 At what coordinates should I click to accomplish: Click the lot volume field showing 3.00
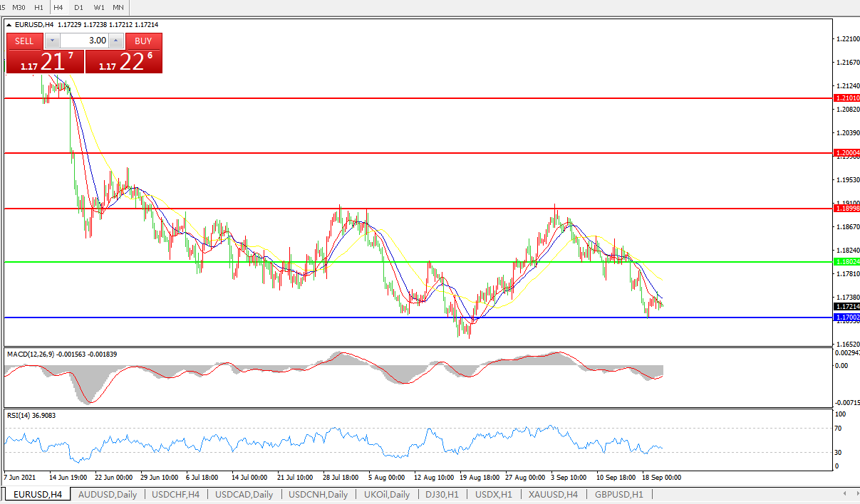[84, 41]
